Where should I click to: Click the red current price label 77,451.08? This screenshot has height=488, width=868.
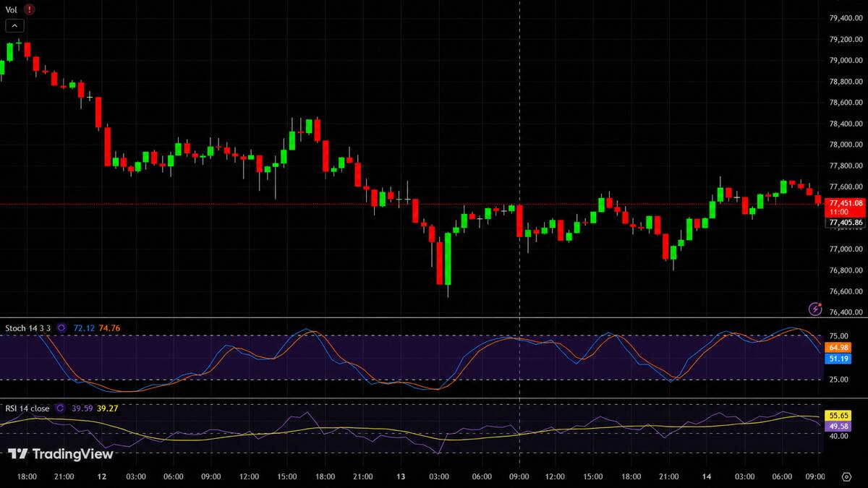coord(846,207)
